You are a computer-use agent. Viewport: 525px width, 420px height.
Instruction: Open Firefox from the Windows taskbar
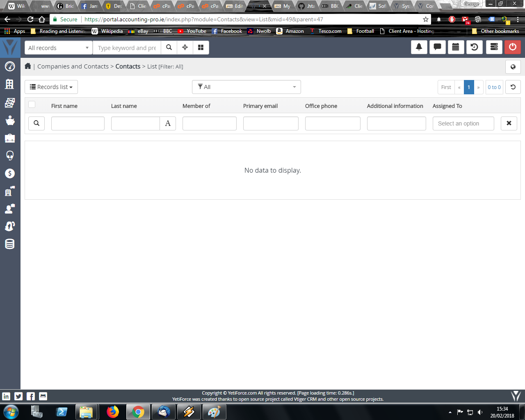(x=113, y=412)
